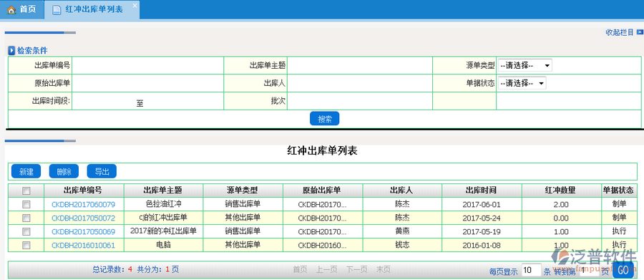Open the CKDBH2017050072 order link

tap(84, 218)
